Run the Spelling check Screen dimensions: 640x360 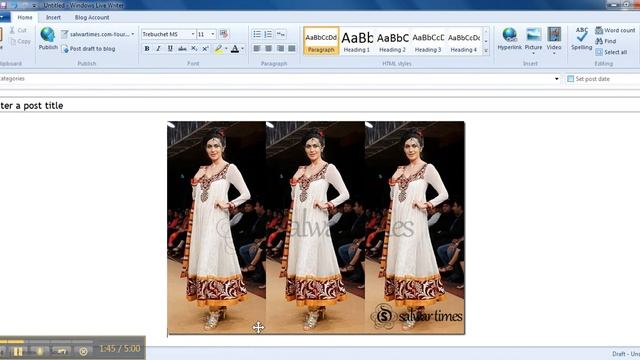click(x=582, y=39)
